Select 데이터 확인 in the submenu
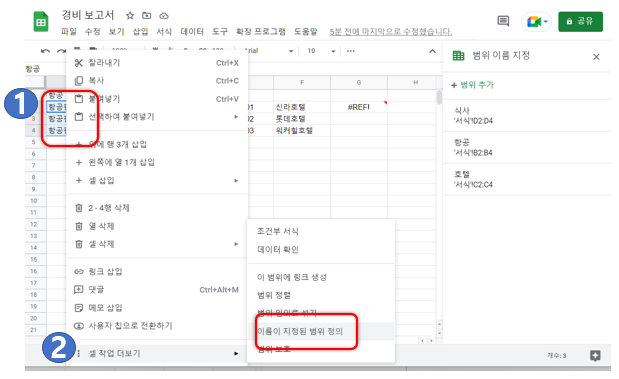This screenshot has width=619, height=379. [321, 250]
